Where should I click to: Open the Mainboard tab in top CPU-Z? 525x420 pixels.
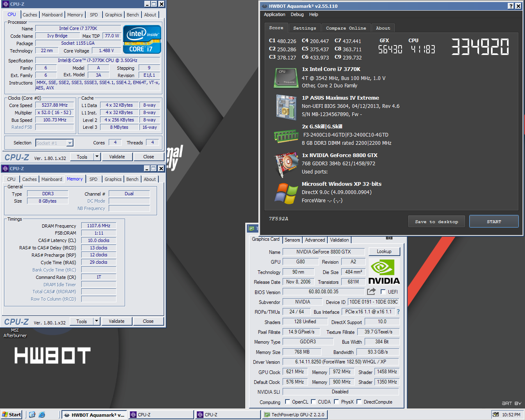52,15
